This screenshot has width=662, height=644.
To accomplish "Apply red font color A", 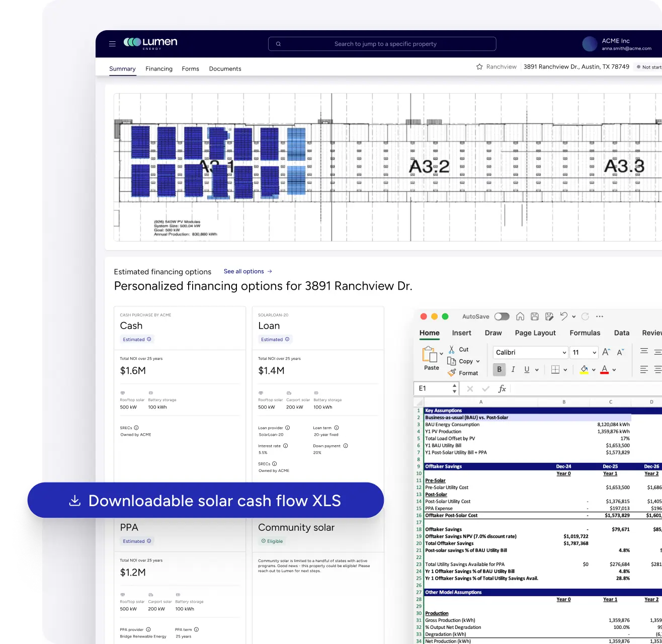I will (x=605, y=370).
